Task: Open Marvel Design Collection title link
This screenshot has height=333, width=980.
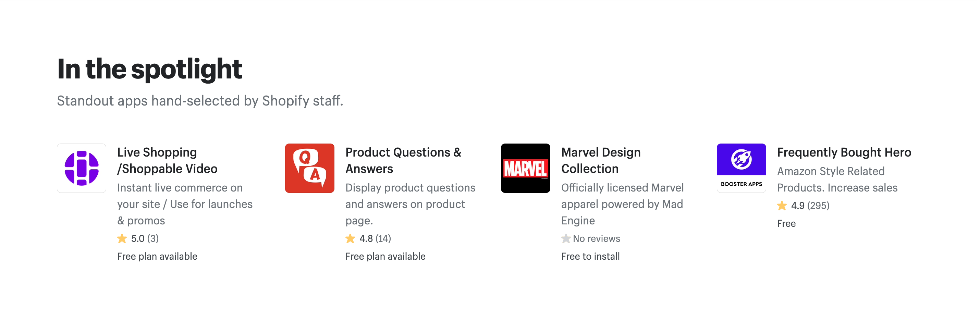Action: coord(601,160)
